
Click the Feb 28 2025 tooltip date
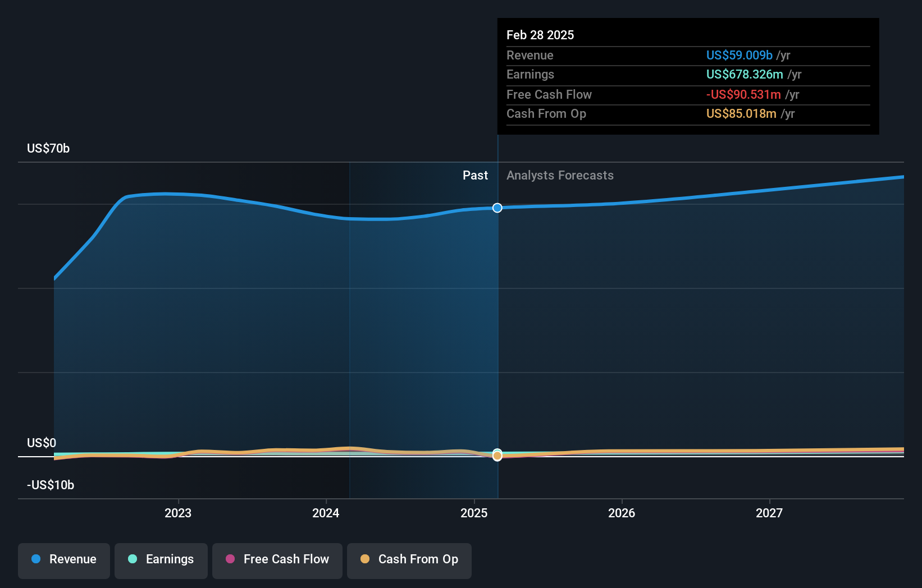click(540, 35)
